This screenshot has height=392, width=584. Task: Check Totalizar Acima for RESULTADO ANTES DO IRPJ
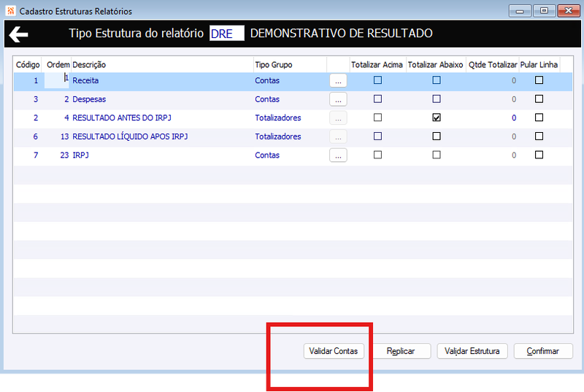(x=377, y=118)
